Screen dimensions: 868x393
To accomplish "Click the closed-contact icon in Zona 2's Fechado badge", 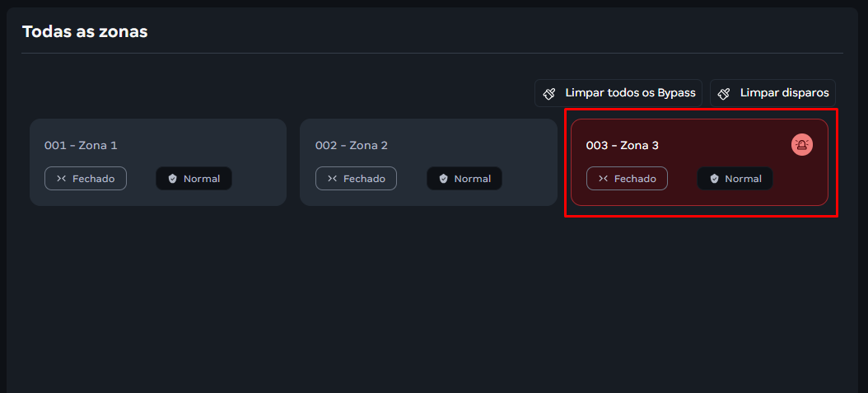I will (x=332, y=179).
